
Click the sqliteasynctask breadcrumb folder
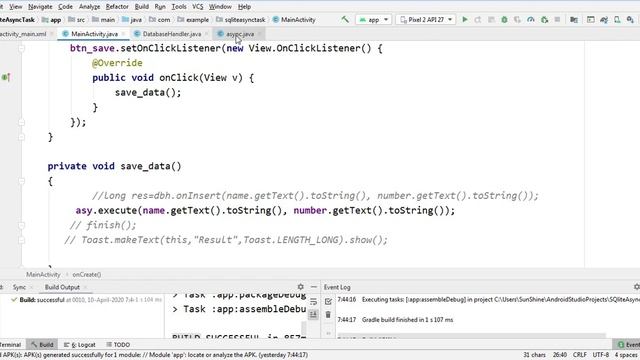tap(240, 20)
